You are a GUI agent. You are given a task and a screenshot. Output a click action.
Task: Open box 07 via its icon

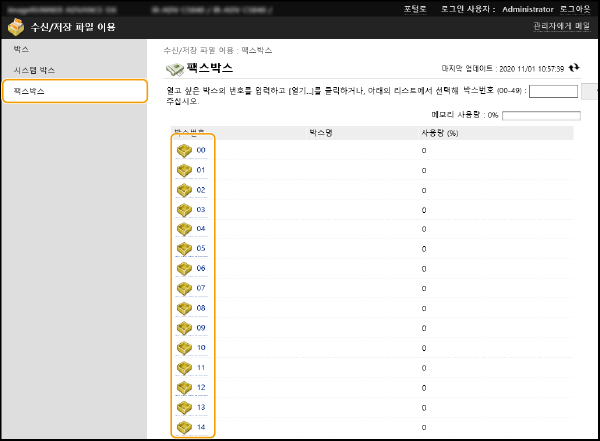point(184,289)
